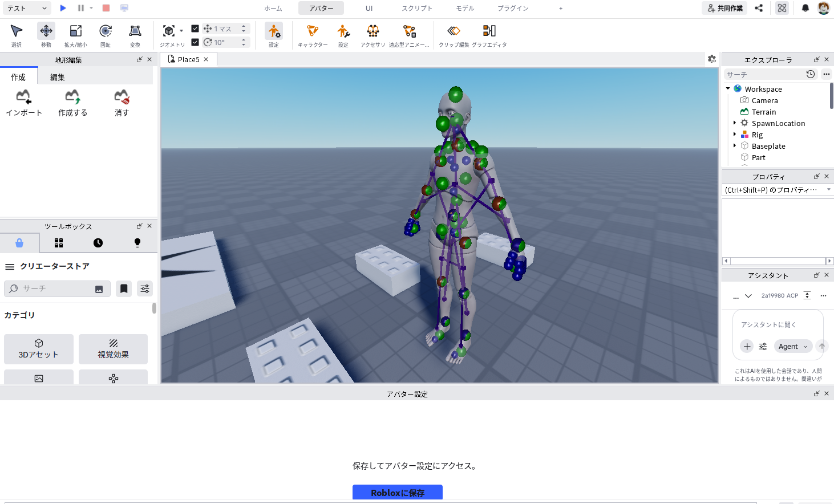Open the 共同作業 collaborate button
This screenshot has height=504, width=834.
point(724,8)
